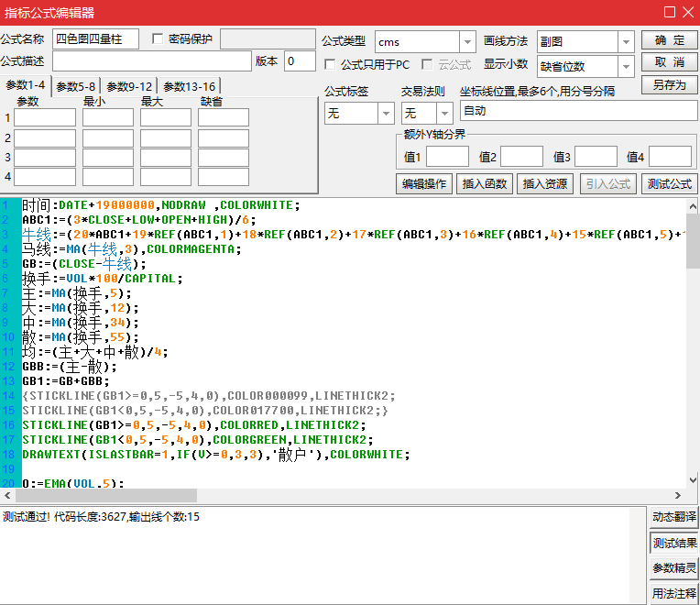Viewport: 700px width, 605px height.
Task: Close the formula editor window
Action: click(x=687, y=12)
